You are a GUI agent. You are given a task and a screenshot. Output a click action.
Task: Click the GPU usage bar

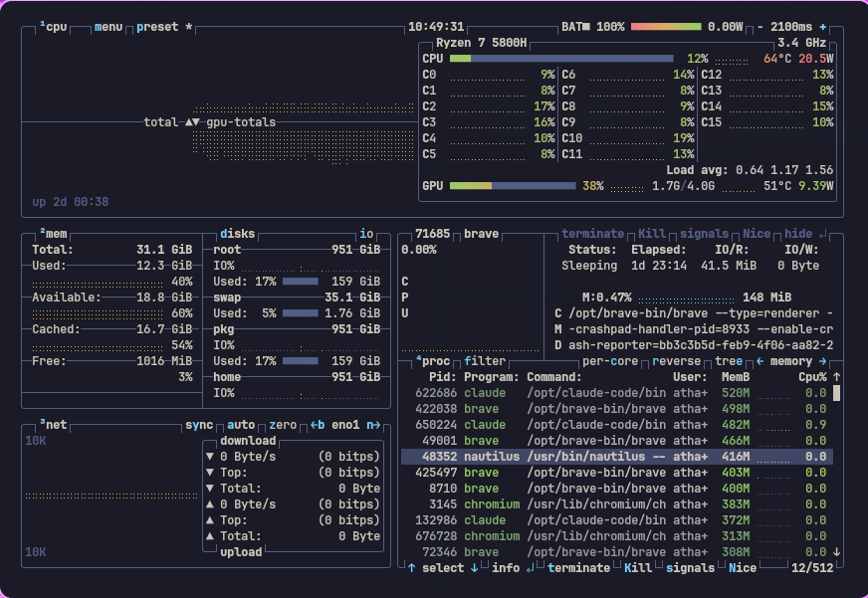[513, 186]
